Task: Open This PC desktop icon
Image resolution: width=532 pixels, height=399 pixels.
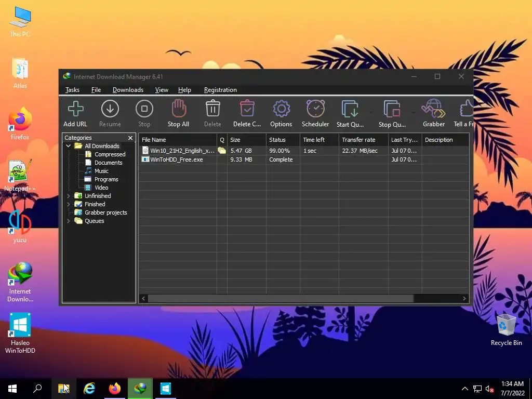Action: click(x=20, y=22)
